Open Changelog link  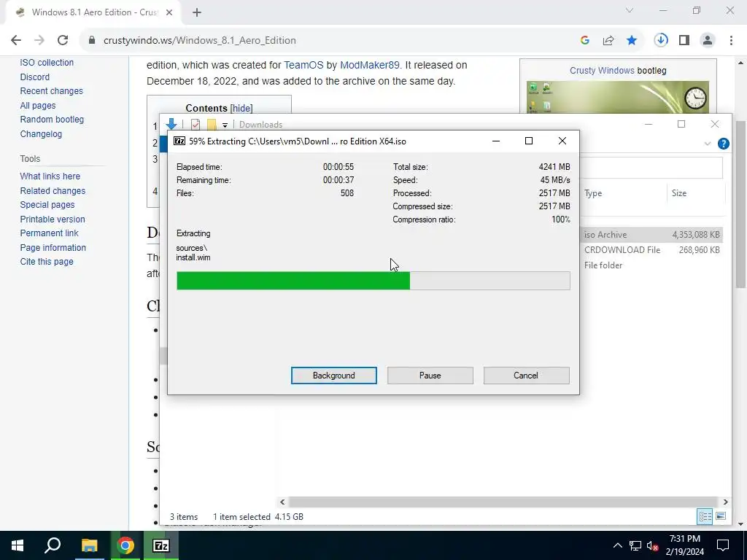pos(41,134)
